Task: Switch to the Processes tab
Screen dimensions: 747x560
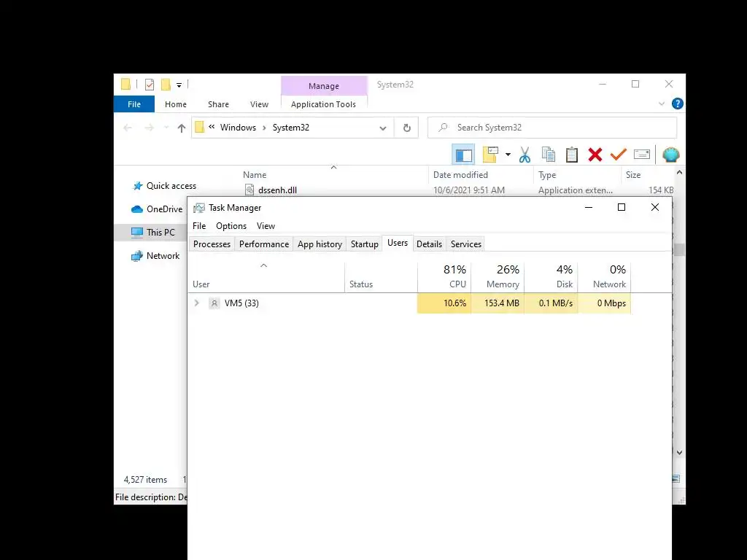Action: (x=212, y=244)
